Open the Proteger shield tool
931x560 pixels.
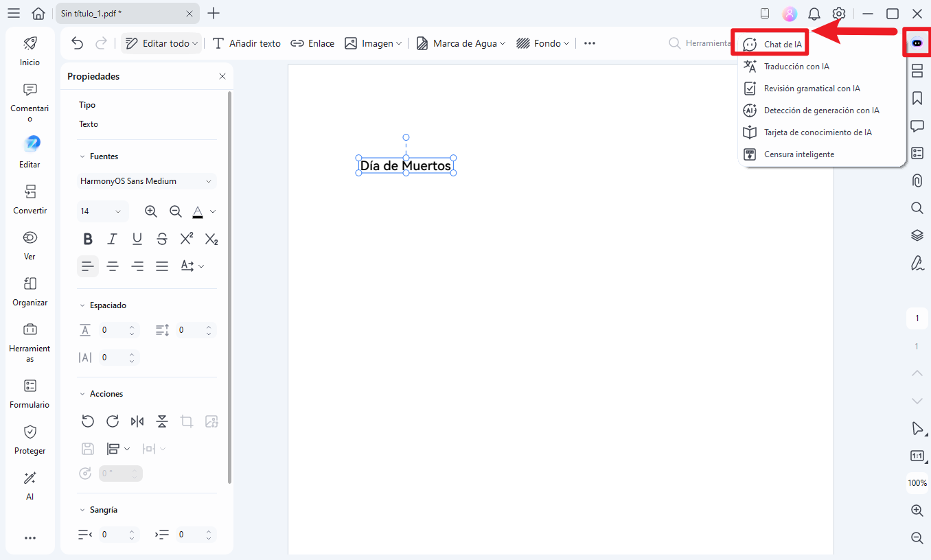(30, 439)
